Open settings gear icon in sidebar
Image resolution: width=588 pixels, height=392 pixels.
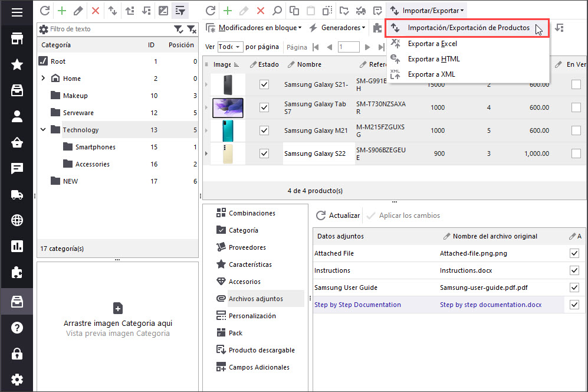coord(17,380)
